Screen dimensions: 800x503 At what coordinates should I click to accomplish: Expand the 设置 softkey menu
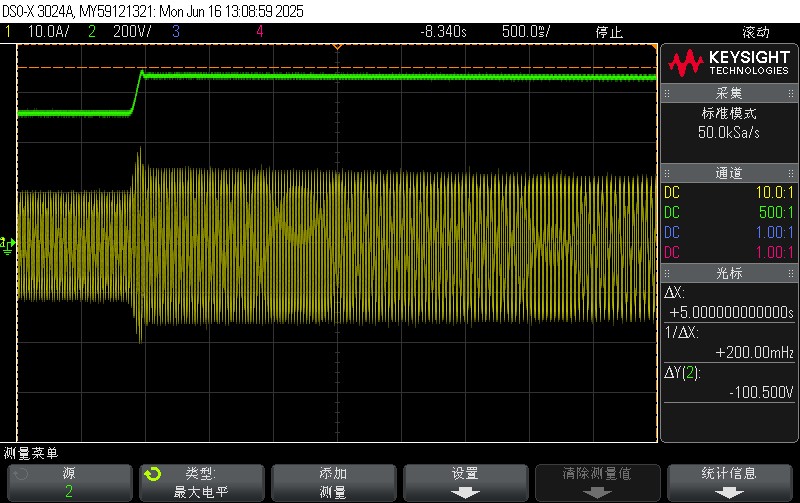click(x=464, y=482)
